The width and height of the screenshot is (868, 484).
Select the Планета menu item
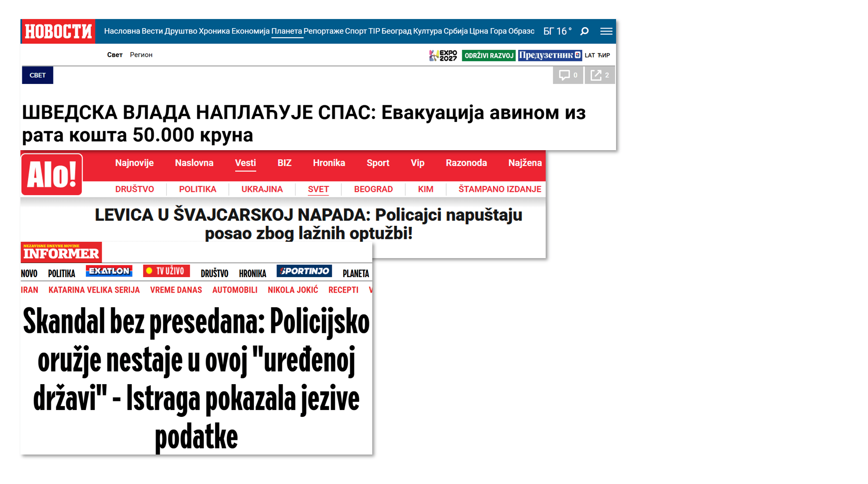(x=286, y=31)
